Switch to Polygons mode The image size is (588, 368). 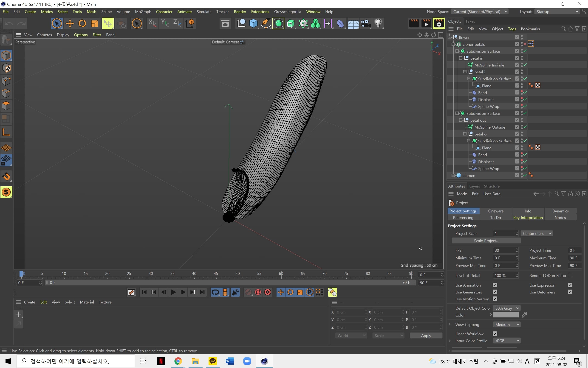[x=6, y=106]
